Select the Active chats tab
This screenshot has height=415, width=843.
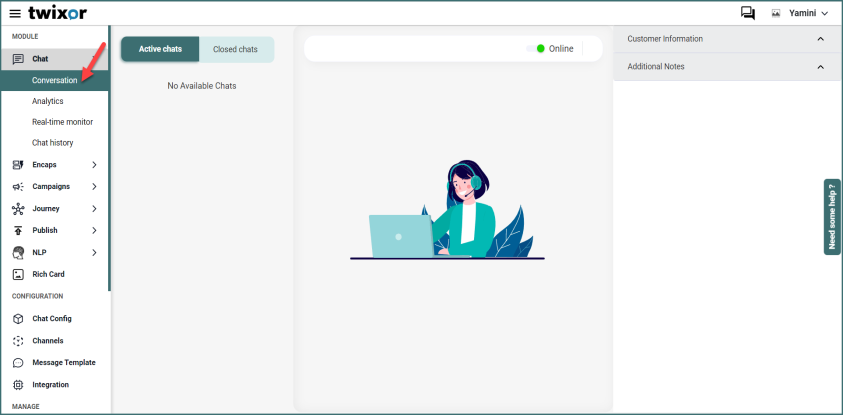pyautogui.click(x=160, y=49)
